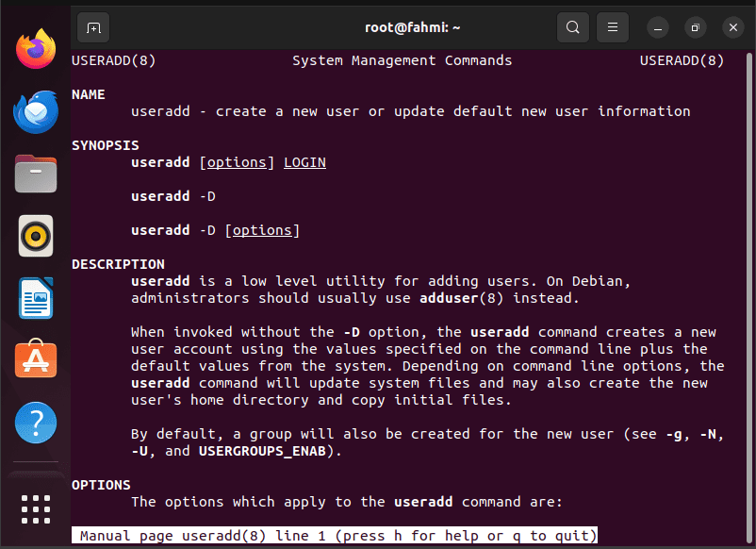
Task: Click the manual page status line
Action: click(334, 536)
